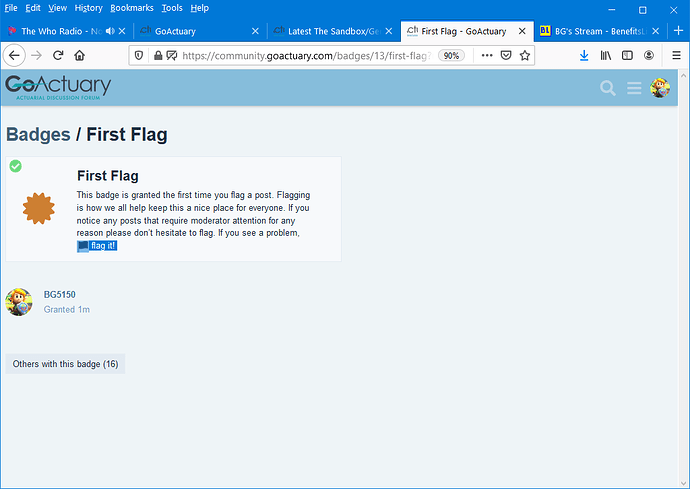This screenshot has height=489, width=690.
Task: Open the Tools menu
Action: 172,8
